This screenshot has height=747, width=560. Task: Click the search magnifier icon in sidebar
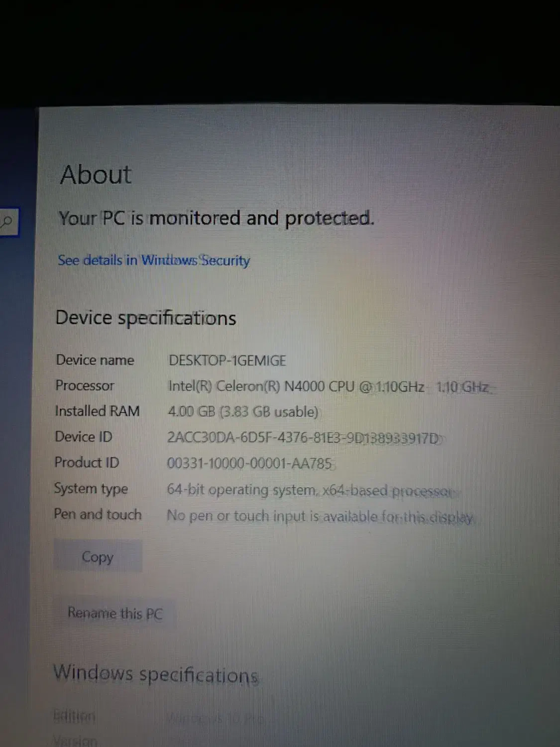click(x=7, y=221)
